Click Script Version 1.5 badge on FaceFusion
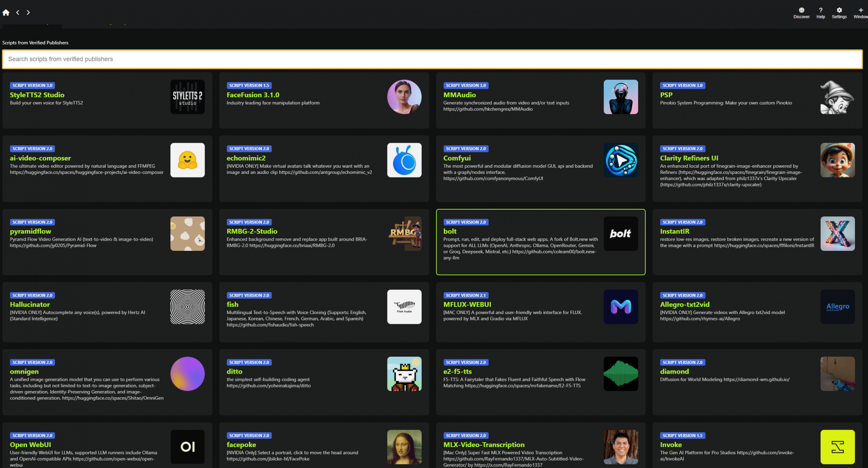868x468 pixels. pyautogui.click(x=249, y=86)
